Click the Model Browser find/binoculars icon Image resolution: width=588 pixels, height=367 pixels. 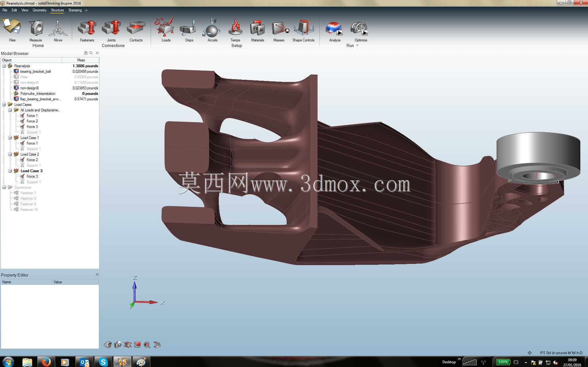coord(86,53)
